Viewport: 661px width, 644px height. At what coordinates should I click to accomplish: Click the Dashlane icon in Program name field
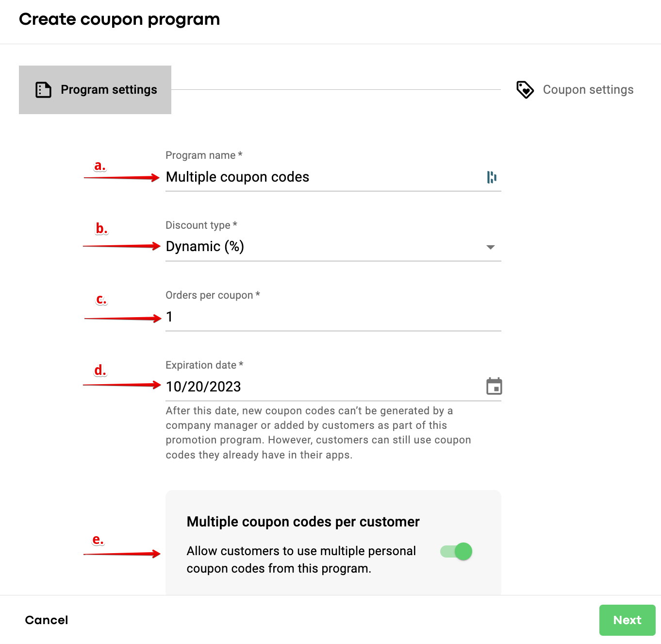pos(492,177)
